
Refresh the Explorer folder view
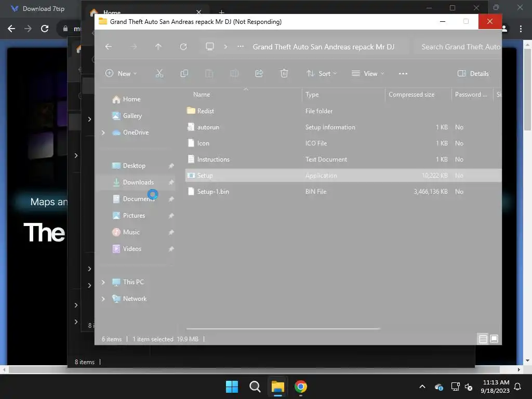pyautogui.click(x=183, y=47)
